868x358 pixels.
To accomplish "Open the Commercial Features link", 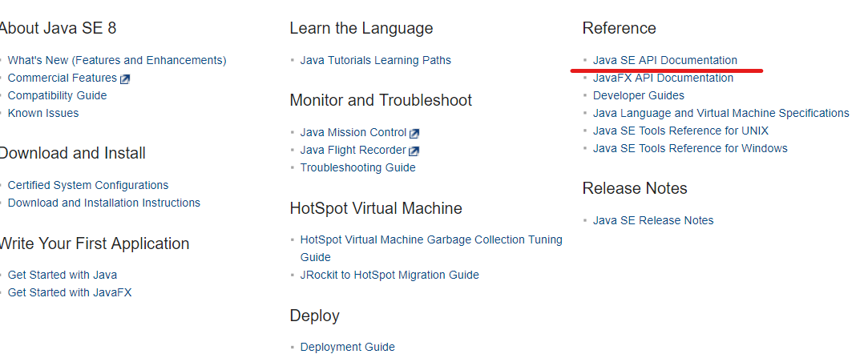I will 62,78.
